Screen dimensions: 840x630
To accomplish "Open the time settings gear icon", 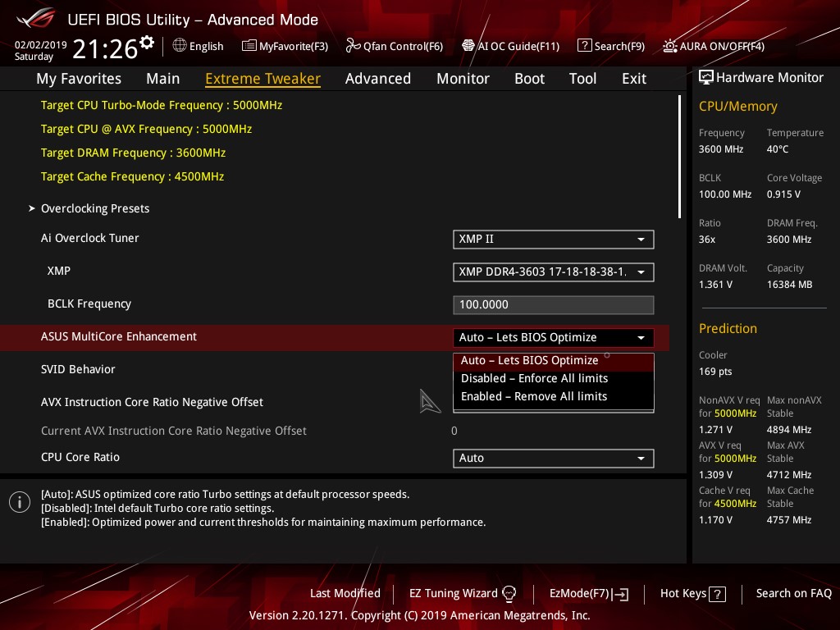I will (147, 42).
